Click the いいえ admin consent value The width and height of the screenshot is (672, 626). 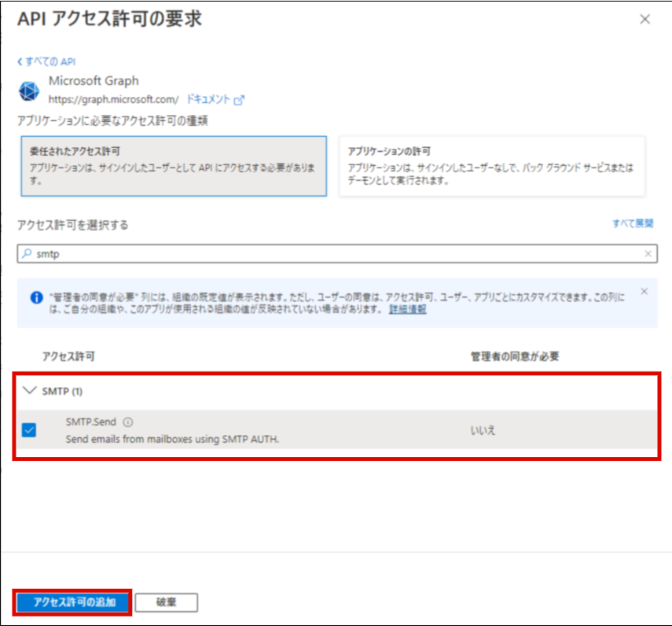(483, 430)
